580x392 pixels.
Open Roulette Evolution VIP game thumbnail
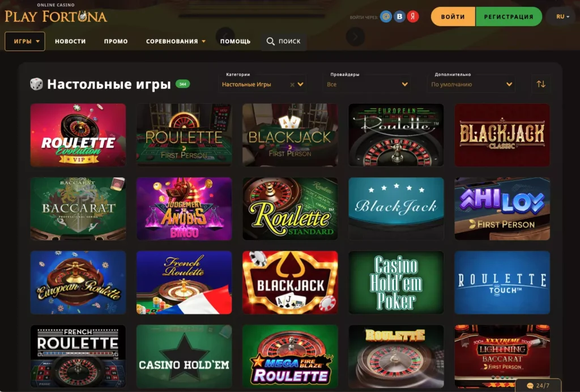pos(78,135)
